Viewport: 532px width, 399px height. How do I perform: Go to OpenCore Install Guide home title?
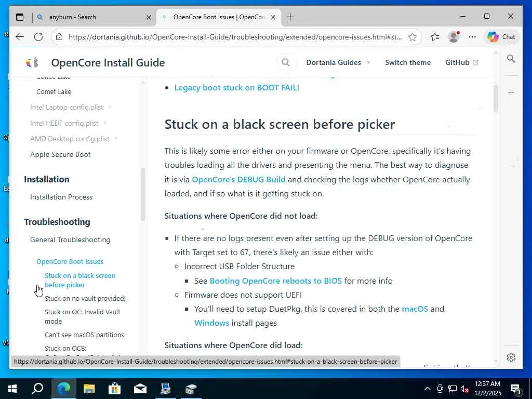click(108, 62)
